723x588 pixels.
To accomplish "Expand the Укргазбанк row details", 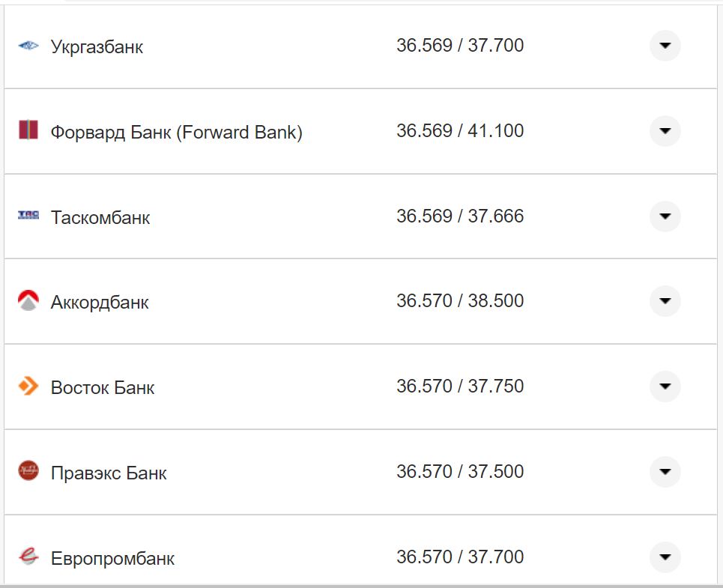I will (x=665, y=46).
